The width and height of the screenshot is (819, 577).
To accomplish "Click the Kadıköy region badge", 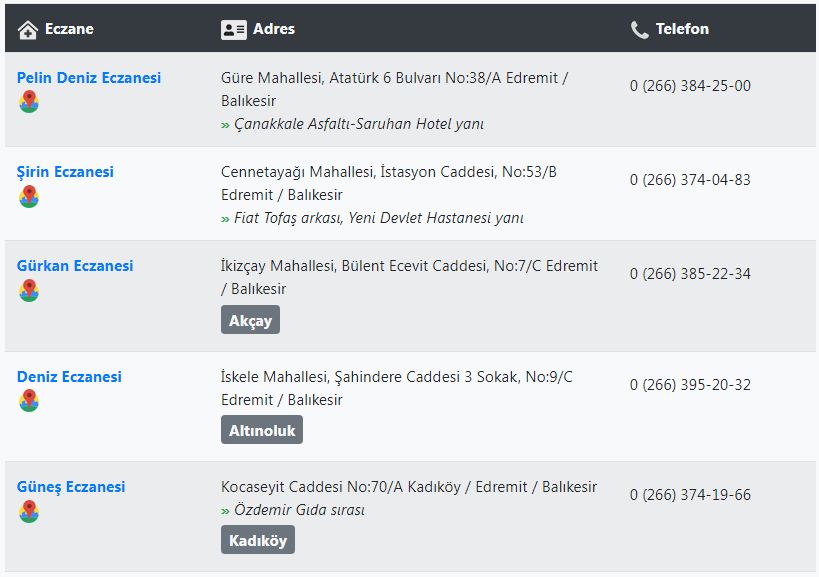I will pyautogui.click(x=258, y=540).
